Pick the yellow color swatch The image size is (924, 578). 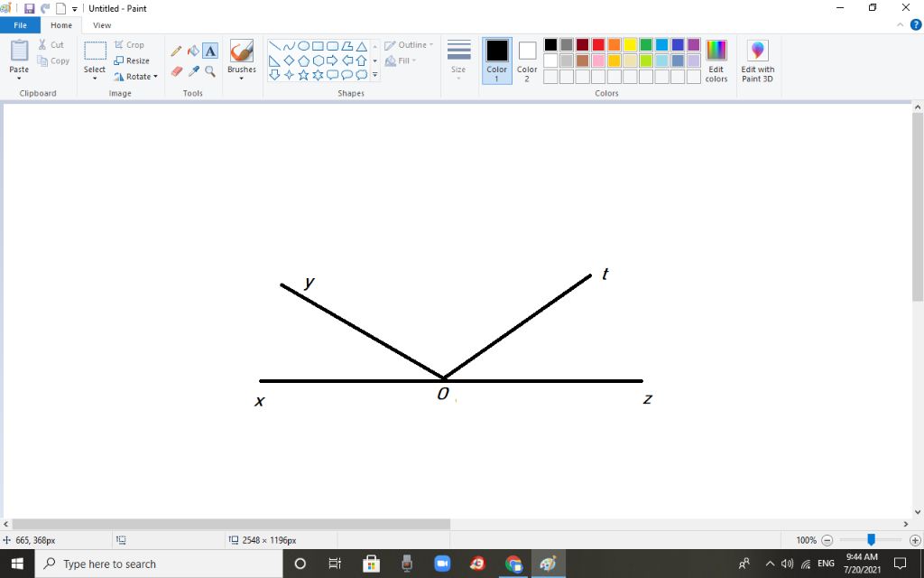(x=630, y=45)
